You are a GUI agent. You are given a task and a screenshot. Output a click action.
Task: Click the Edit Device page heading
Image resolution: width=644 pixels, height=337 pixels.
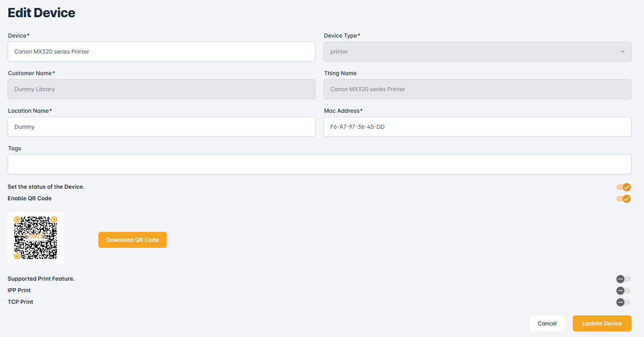42,13
